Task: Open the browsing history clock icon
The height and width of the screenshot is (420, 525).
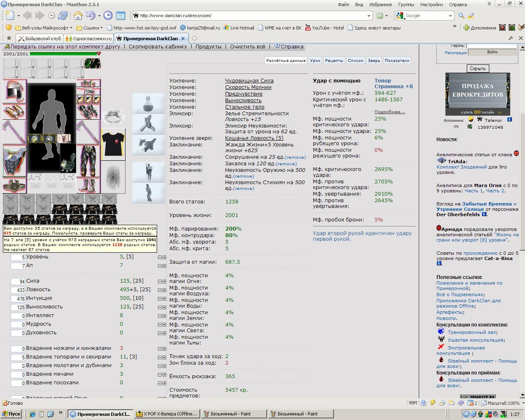Action: click(108, 16)
